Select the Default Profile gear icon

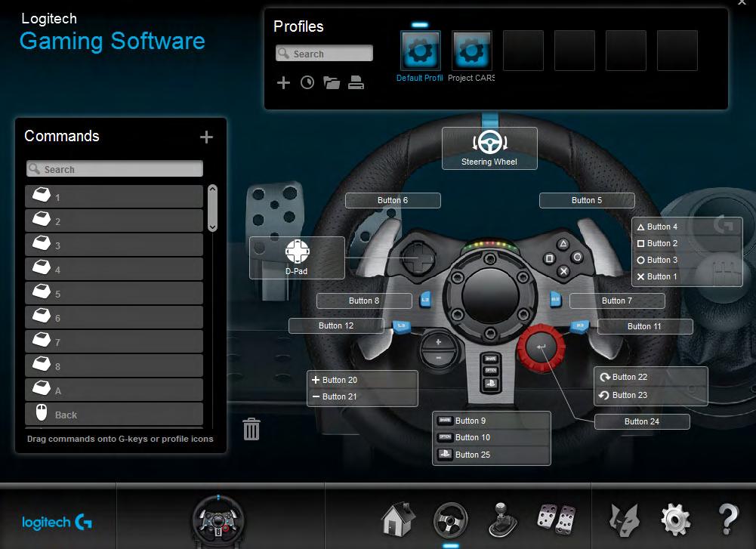pyautogui.click(x=421, y=51)
